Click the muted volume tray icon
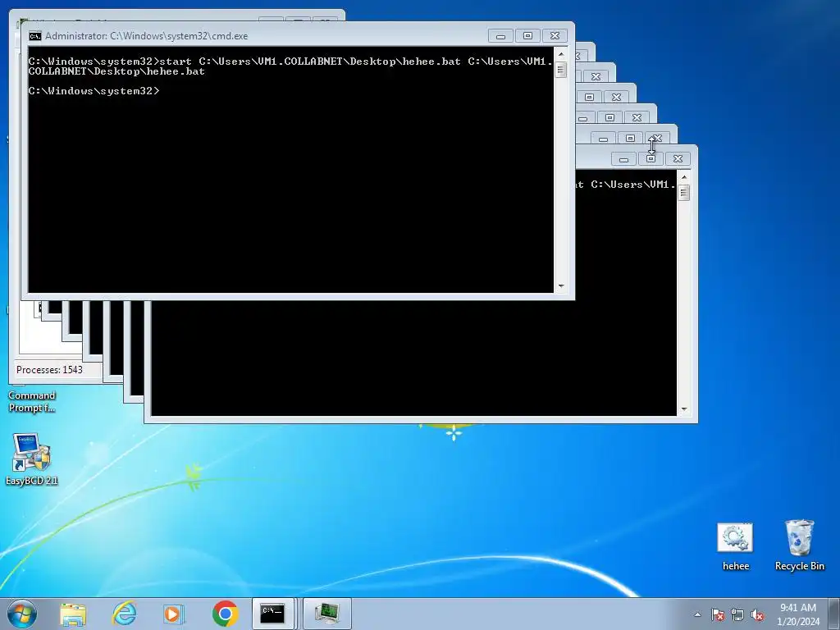This screenshot has height=630, width=840. (x=757, y=614)
